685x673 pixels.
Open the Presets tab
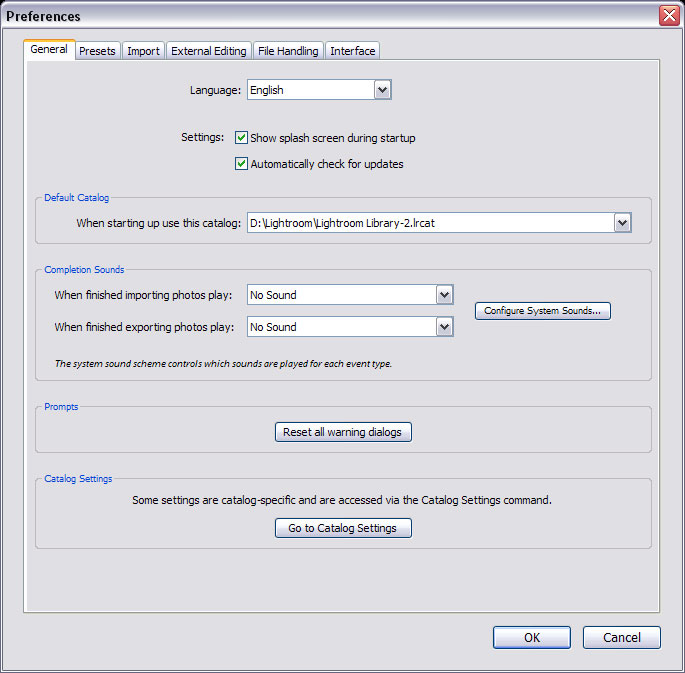(x=97, y=51)
